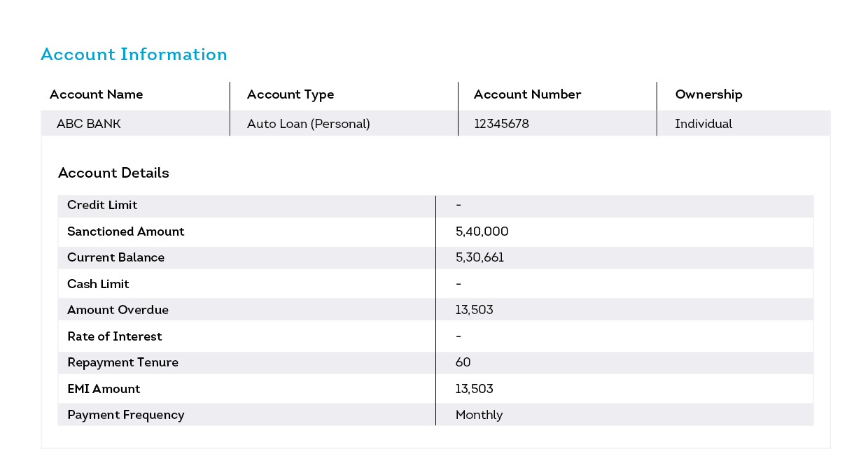Click the Account Information heading
Screen dimensions: 868x470
coord(134,55)
